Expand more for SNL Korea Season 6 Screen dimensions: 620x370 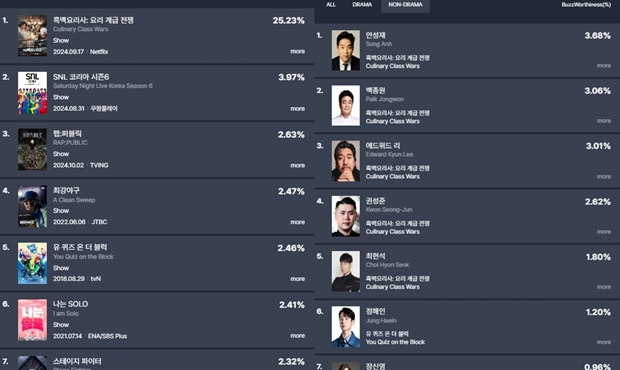297,109
